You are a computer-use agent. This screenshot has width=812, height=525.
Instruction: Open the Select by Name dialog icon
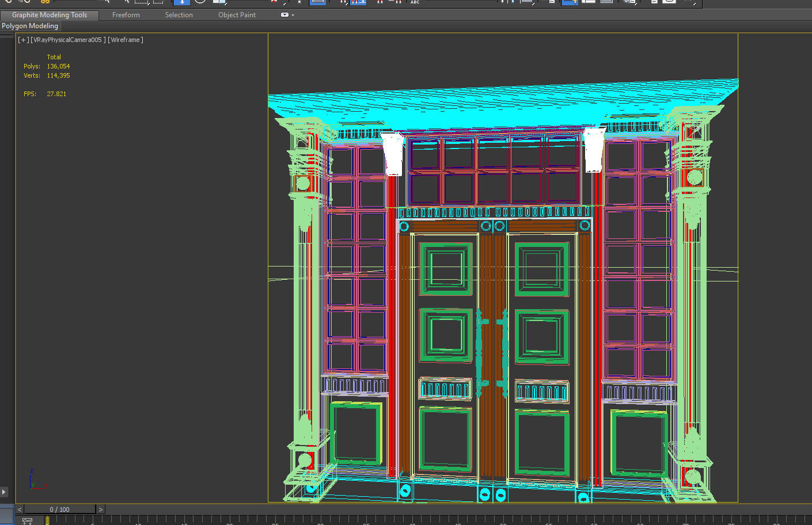(x=127, y=3)
